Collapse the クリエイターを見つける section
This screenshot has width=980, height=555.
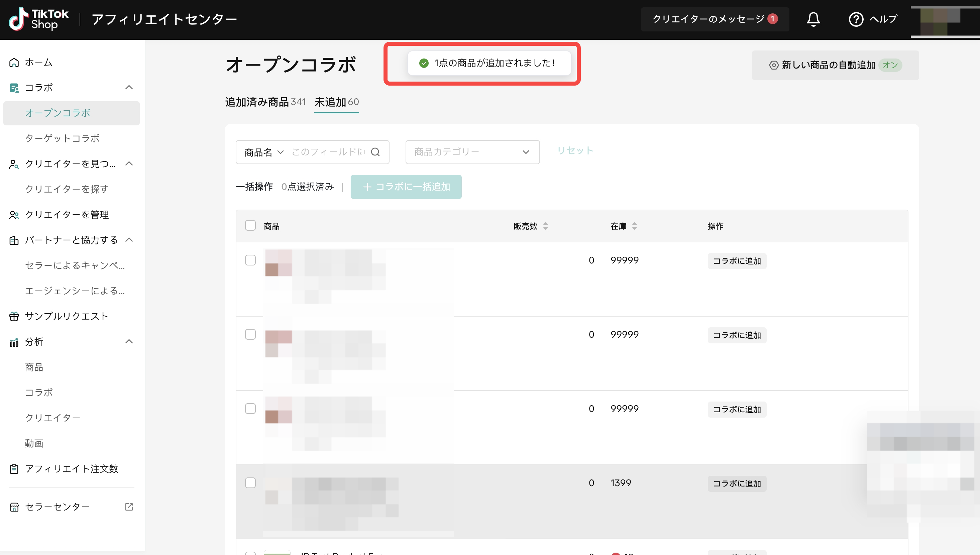129,164
